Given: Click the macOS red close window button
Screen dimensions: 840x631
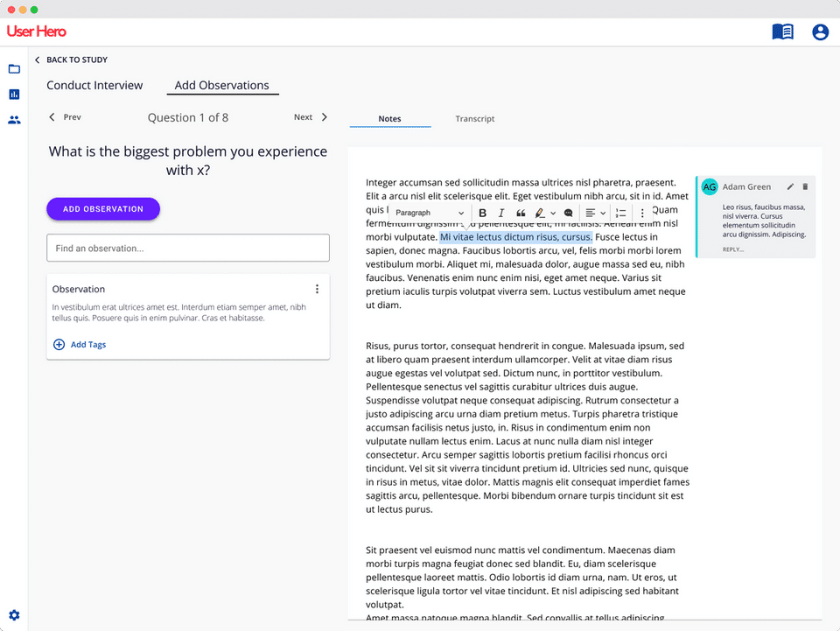Looking at the screenshot, I should pyautogui.click(x=11, y=10).
